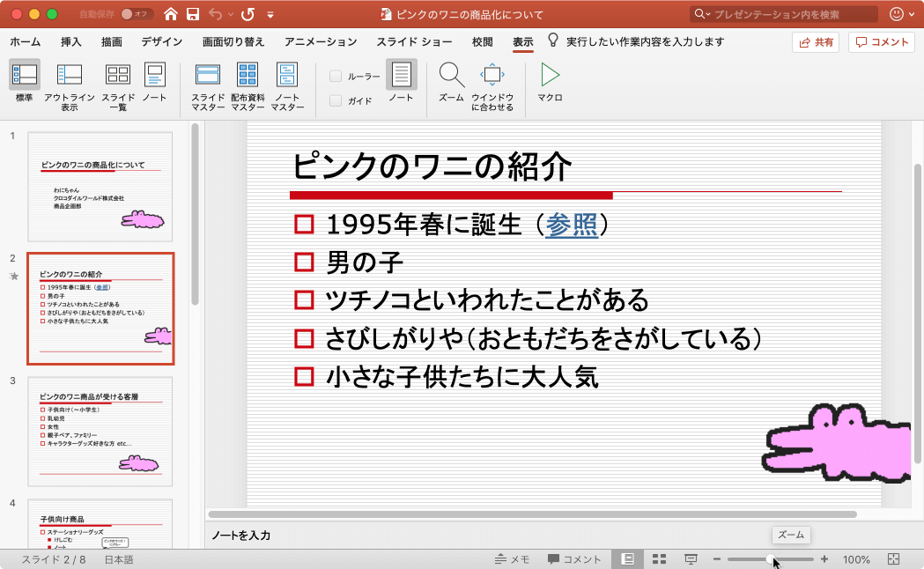Click the normal view icon in status bar

pos(627,559)
